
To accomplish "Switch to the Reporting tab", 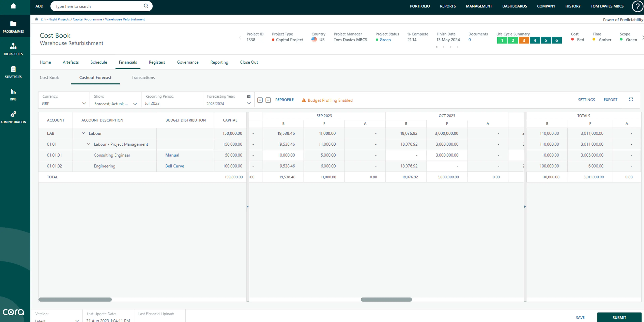I will [219, 62].
